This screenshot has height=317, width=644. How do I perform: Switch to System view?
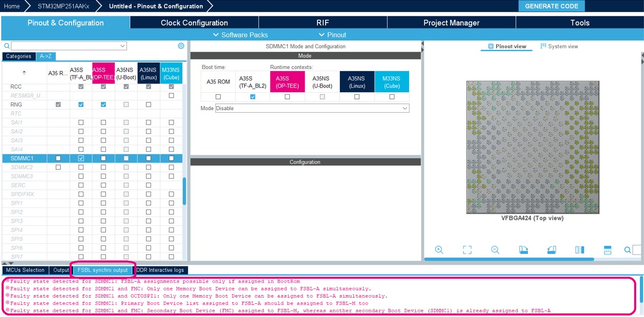pyautogui.click(x=559, y=46)
